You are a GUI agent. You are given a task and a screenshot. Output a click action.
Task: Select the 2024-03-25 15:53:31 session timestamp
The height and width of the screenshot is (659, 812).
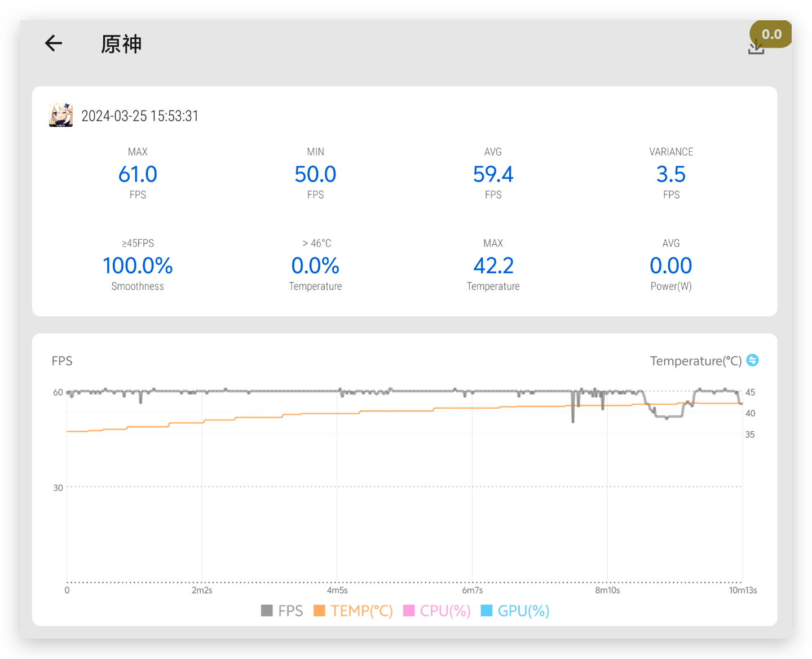click(140, 116)
